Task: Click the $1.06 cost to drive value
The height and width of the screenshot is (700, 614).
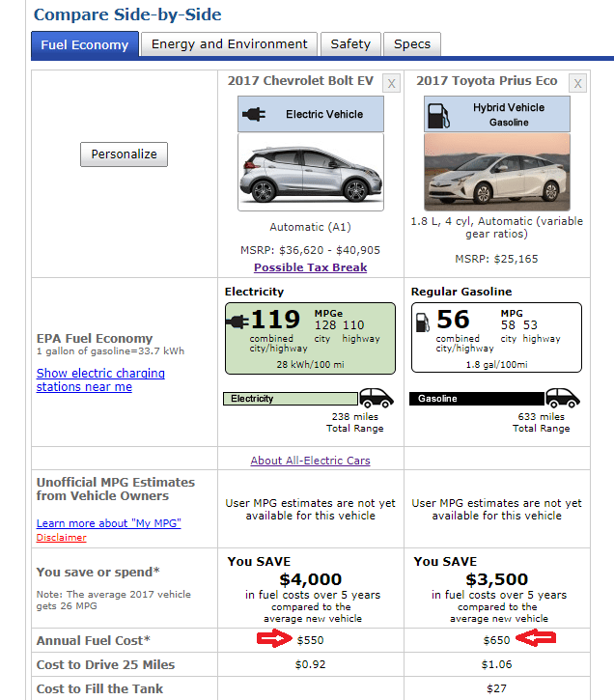Action: coord(496,664)
